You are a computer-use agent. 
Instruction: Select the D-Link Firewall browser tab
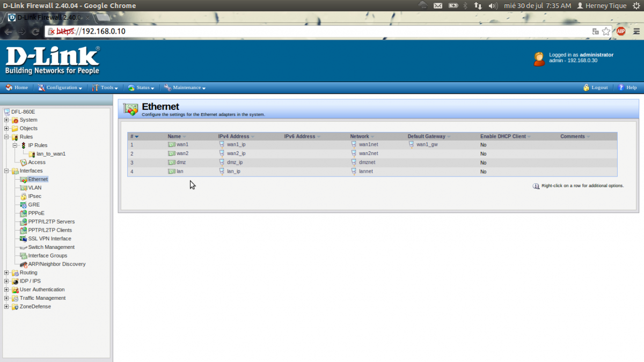click(x=48, y=17)
